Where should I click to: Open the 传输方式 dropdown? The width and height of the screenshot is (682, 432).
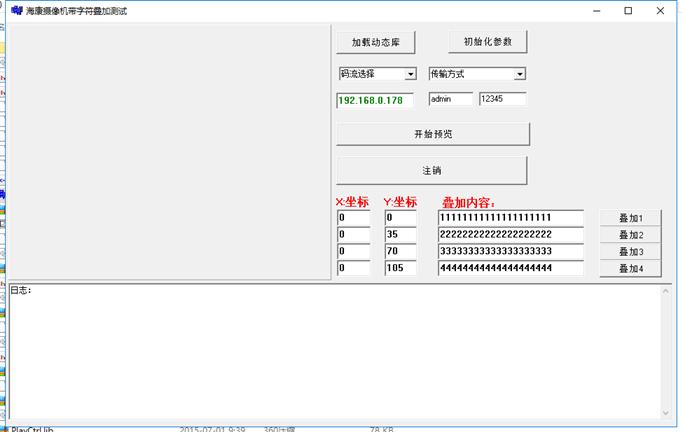(477, 74)
